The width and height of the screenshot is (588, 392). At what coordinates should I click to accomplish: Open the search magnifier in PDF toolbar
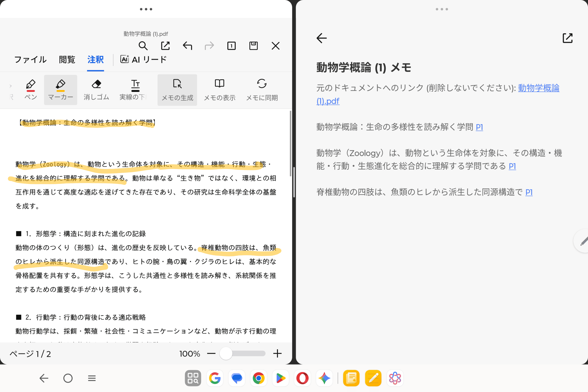pos(143,46)
